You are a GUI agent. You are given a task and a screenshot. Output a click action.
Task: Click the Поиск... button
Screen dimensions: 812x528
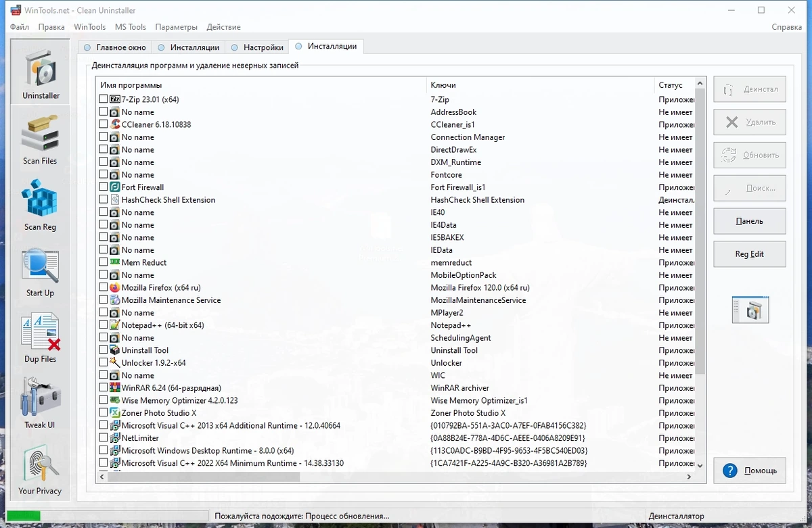click(x=750, y=188)
